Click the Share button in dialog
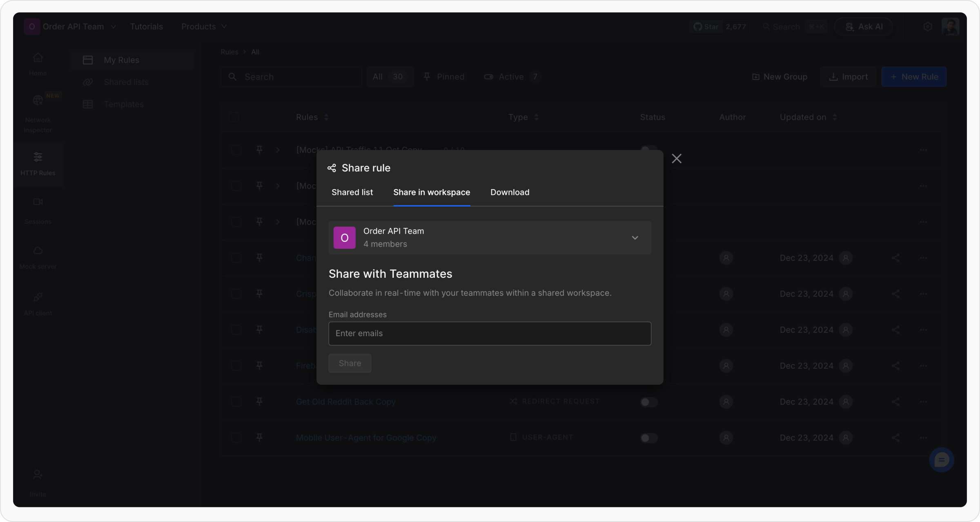The height and width of the screenshot is (522, 980). click(x=350, y=363)
